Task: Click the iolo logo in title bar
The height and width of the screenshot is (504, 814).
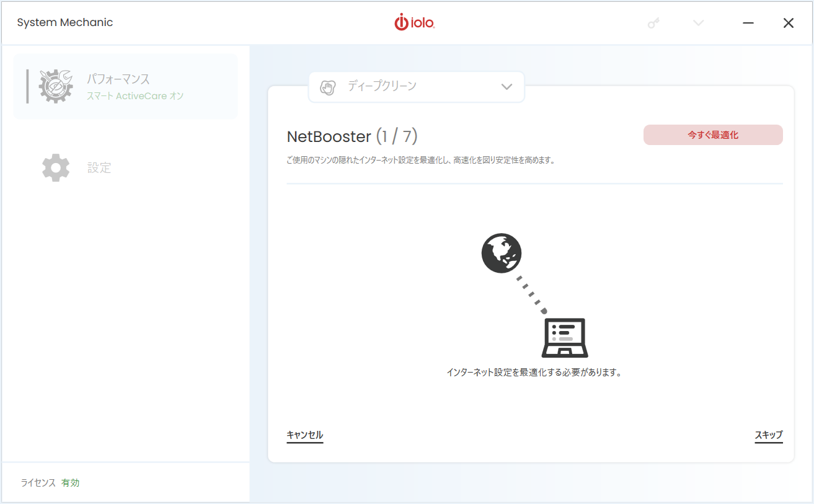Action: (414, 22)
